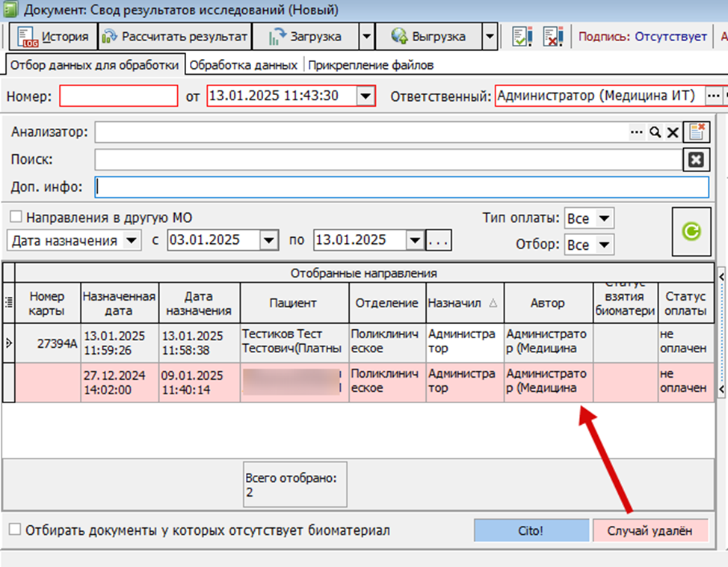Switch to the Обработка данных tab
The height and width of the screenshot is (567, 728).
pos(244,65)
